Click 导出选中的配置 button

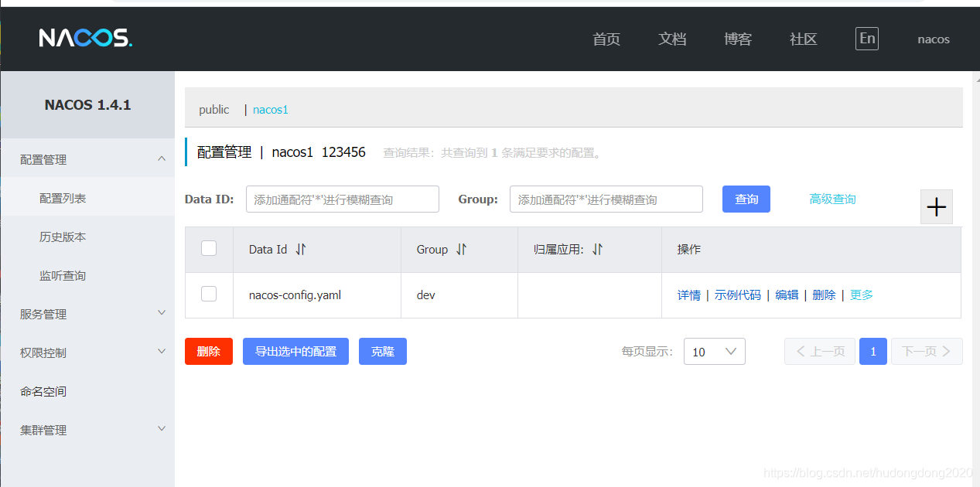point(295,351)
